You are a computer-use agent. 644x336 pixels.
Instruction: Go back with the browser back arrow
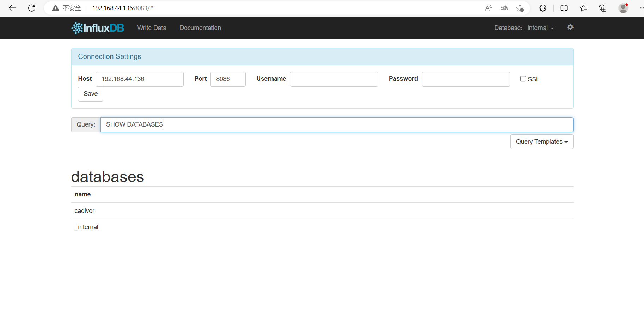tap(12, 8)
